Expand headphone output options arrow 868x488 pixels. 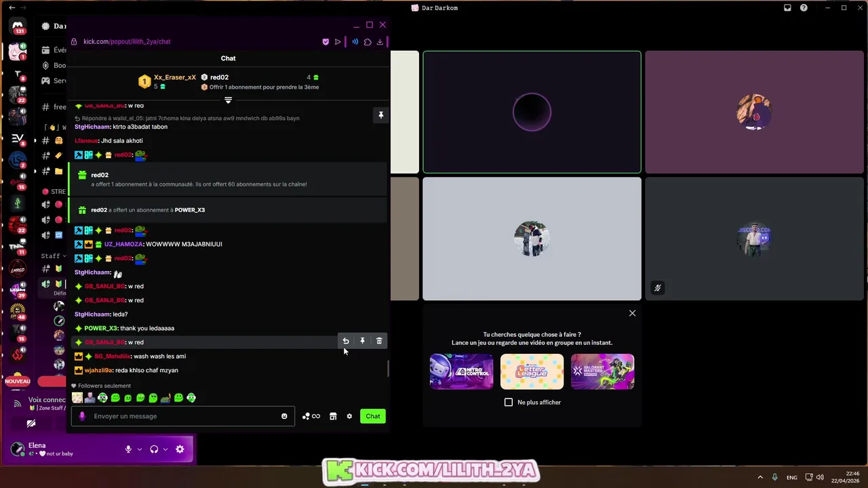coord(165,449)
